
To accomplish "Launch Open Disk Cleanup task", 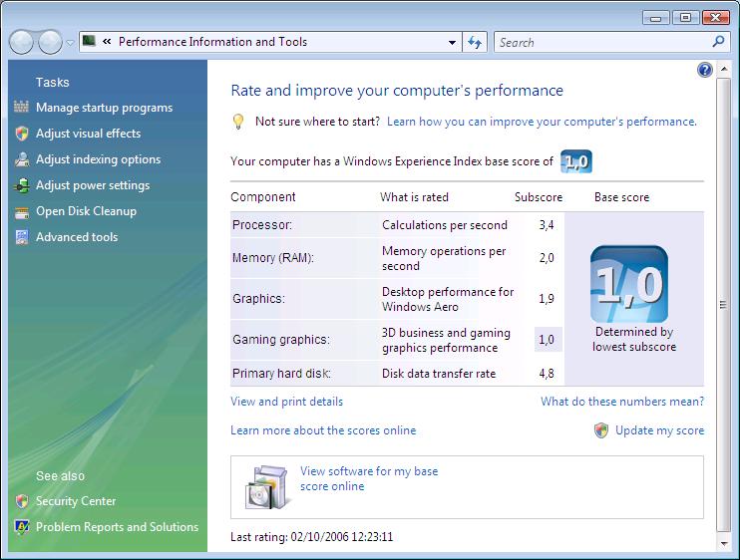I will [x=87, y=211].
